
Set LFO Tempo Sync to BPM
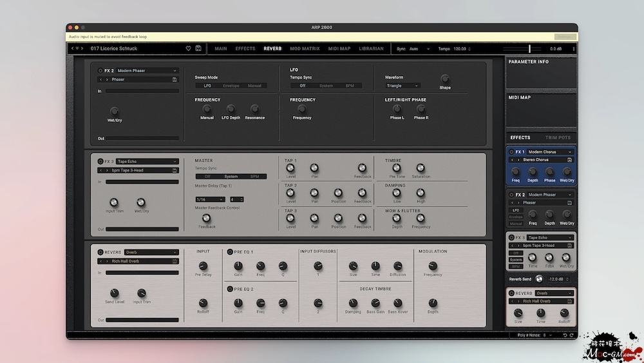coord(350,86)
